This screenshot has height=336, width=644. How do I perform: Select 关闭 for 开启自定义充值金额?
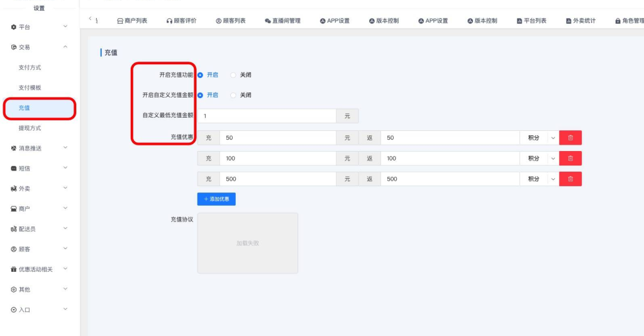[x=233, y=95]
